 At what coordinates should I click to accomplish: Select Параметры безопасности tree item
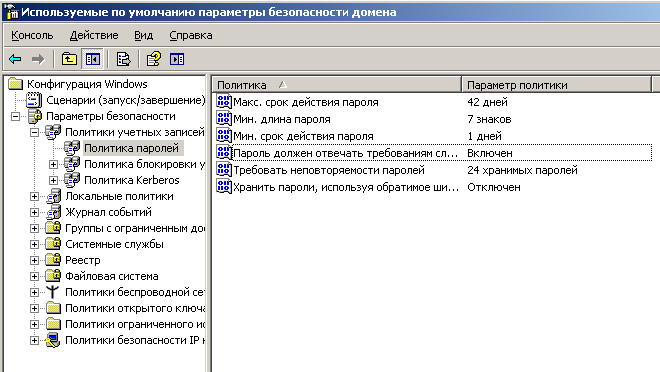pyautogui.click(x=111, y=116)
